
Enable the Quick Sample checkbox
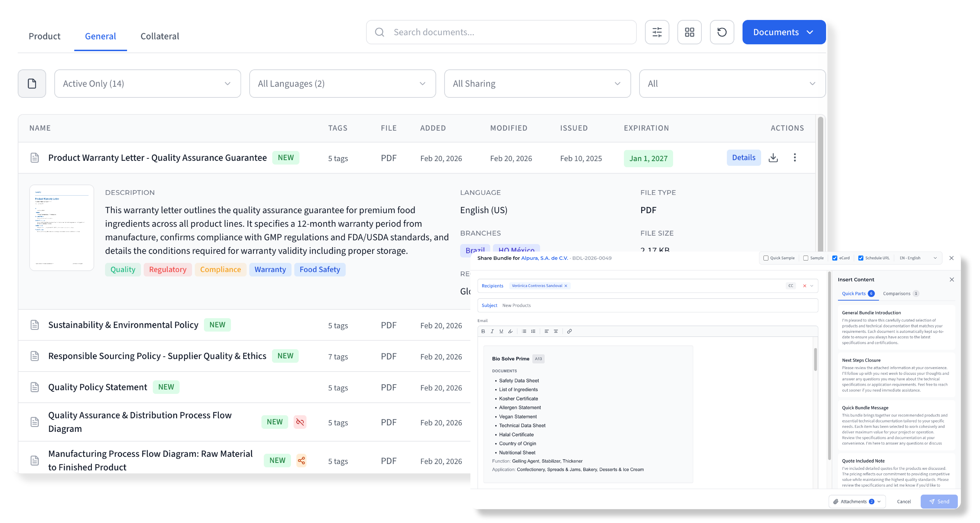[x=766, y=258]
